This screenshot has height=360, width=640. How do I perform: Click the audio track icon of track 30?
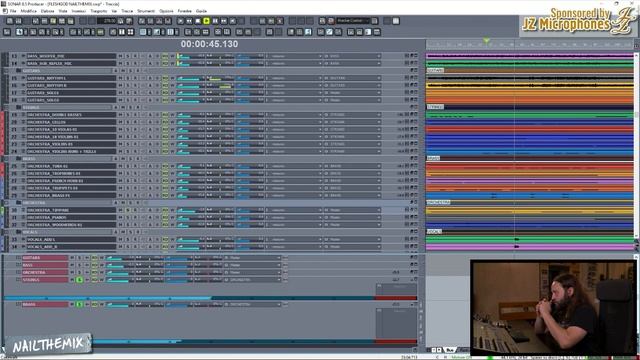coord(23,210)
